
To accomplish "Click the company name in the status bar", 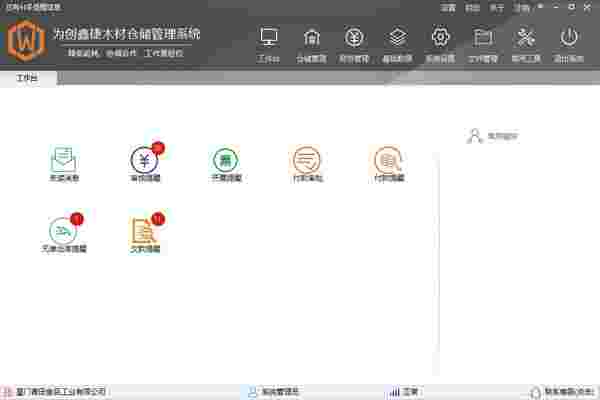I will tap(60, 392).
